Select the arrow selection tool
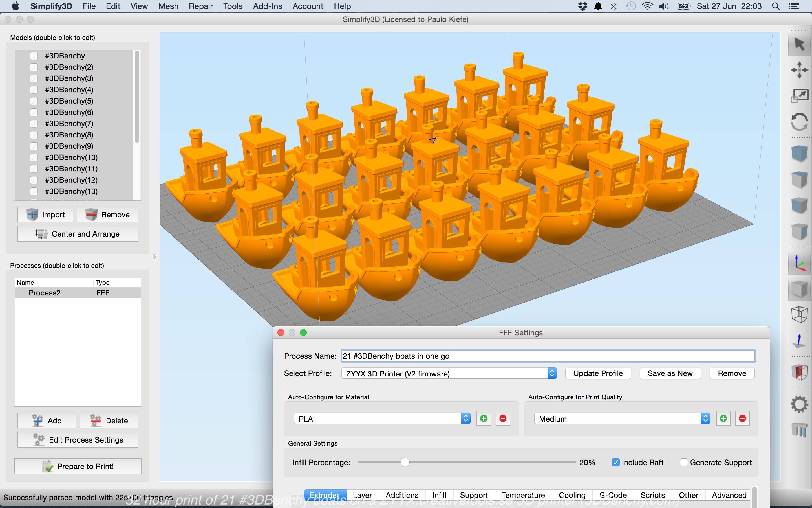Viewport: 812px width, 508px height. (x=799, y=44)
